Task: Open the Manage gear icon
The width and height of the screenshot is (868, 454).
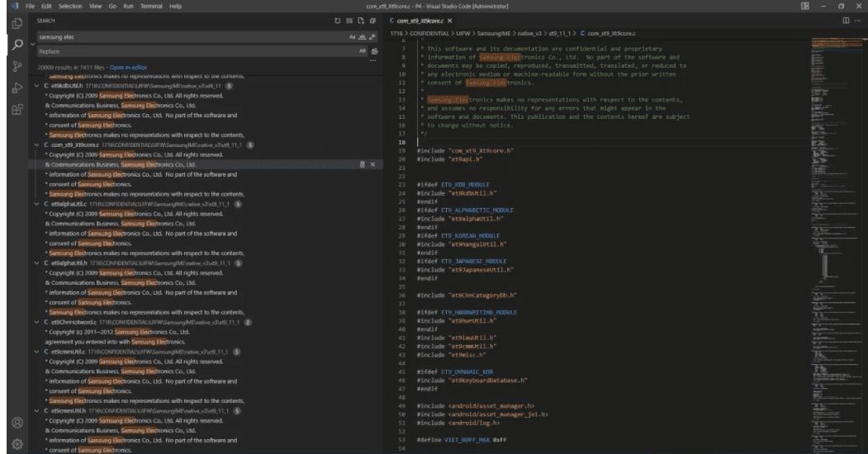Action: (x=17, y=444)
